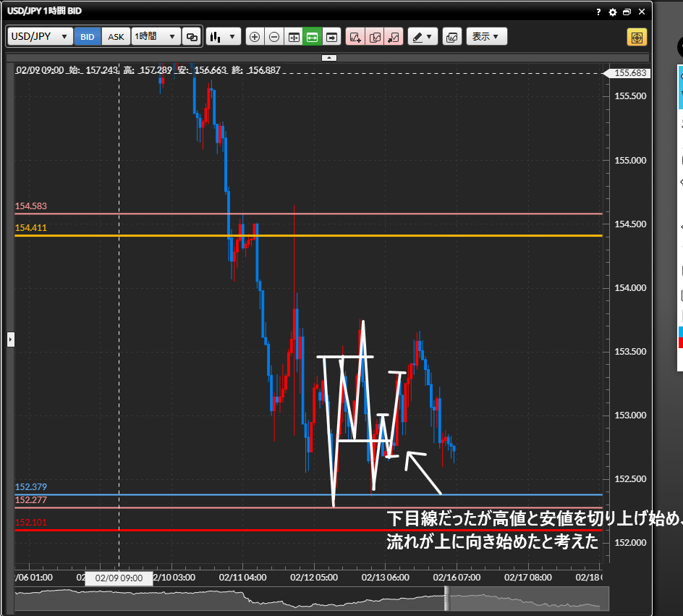This screenshot has height=616, width=683.
Task: Click the yellow crosshair target icon
Action: pyautogui.click(x=637, y=37)
